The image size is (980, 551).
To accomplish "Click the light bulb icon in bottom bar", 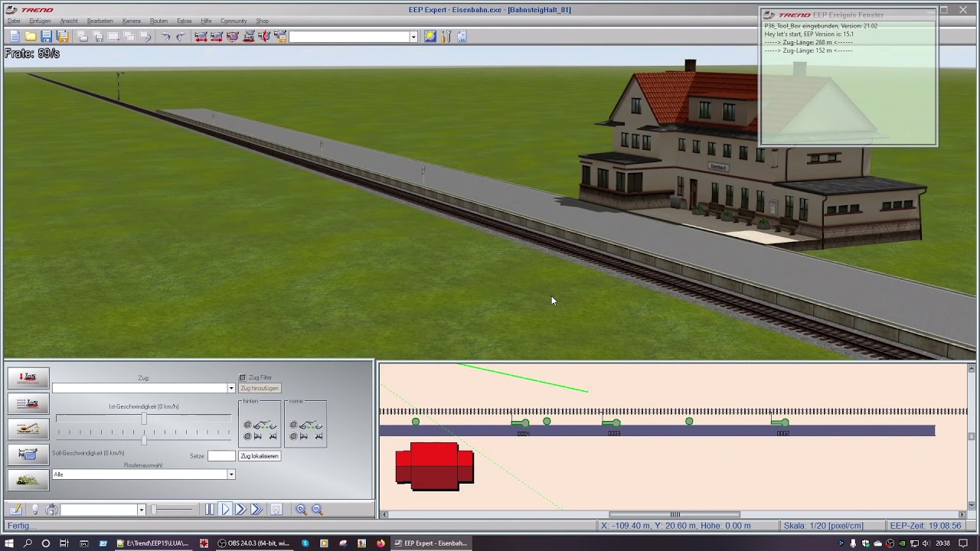I will [34, 510].
